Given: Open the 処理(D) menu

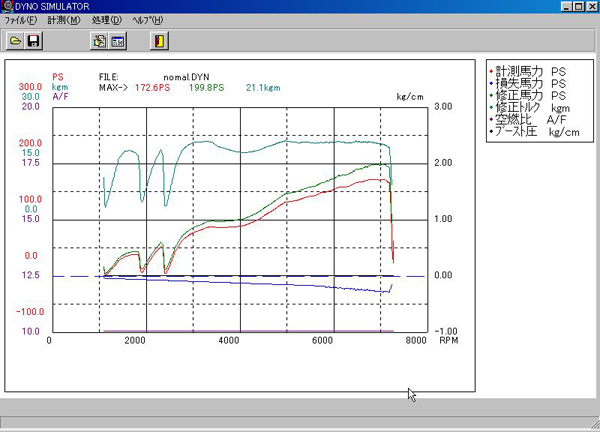Looking at the screenshot, I should pos(106,21).
